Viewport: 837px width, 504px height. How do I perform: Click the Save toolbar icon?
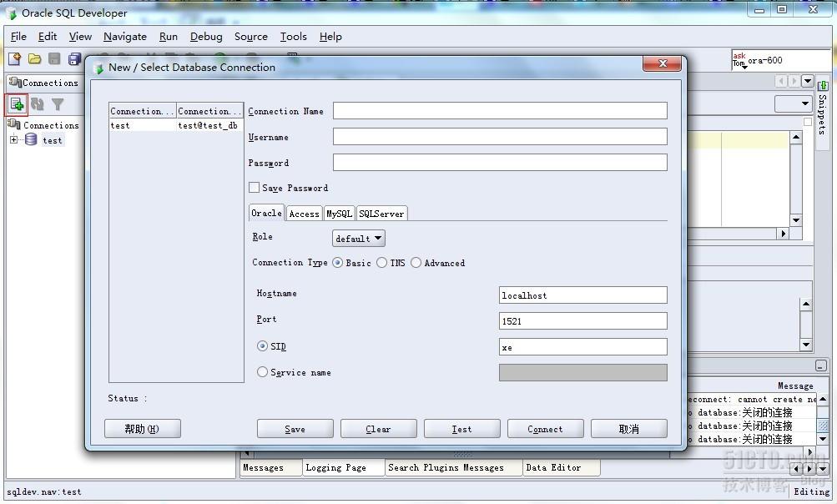[54, 58]
